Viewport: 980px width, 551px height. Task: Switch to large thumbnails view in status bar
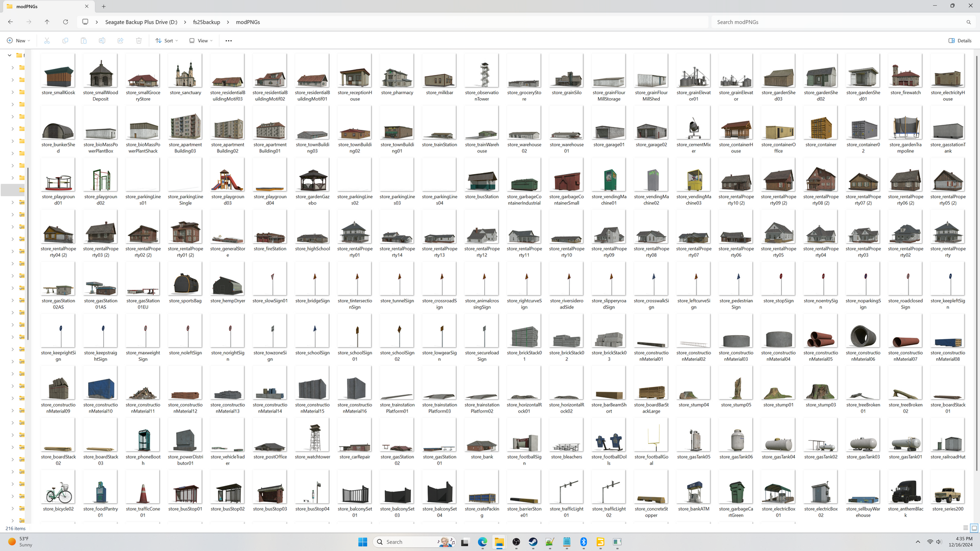tap(974, 528)
